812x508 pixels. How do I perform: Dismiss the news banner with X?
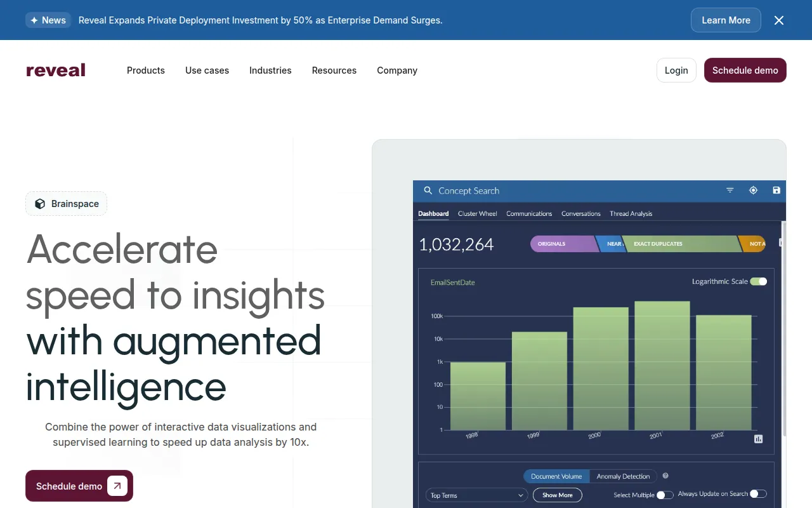pyautogui.click(x=779, y=20)
